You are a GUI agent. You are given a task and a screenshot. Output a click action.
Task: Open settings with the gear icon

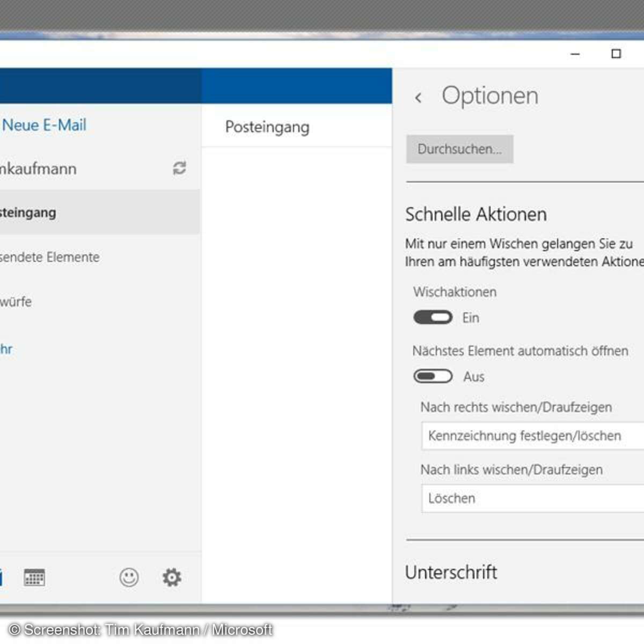tap(172, 577)
